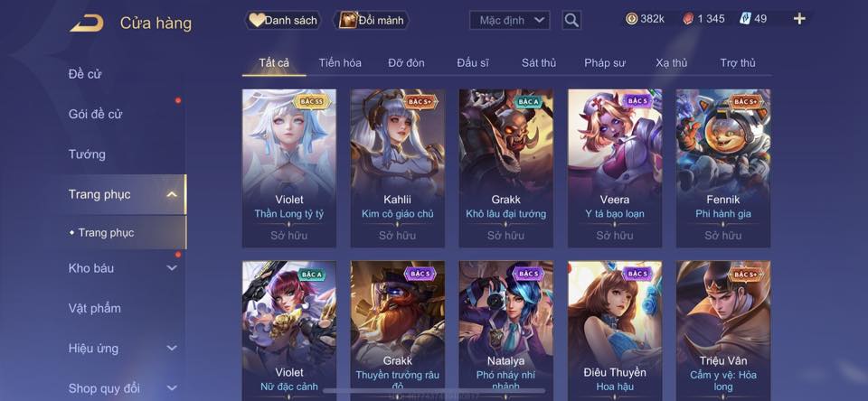Tap the gold coin 382k icon
868x401 pixels.
631,19
